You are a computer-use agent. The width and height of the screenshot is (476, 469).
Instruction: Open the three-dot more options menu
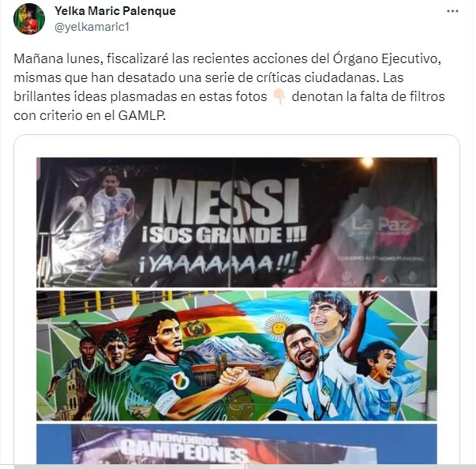click(452, 11)
